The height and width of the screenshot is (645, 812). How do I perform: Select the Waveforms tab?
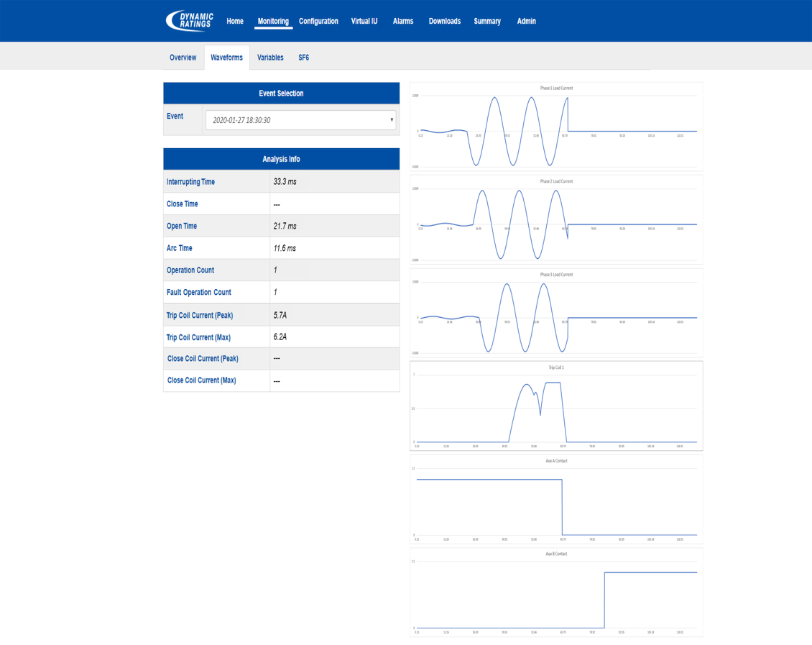pos(226,57)
